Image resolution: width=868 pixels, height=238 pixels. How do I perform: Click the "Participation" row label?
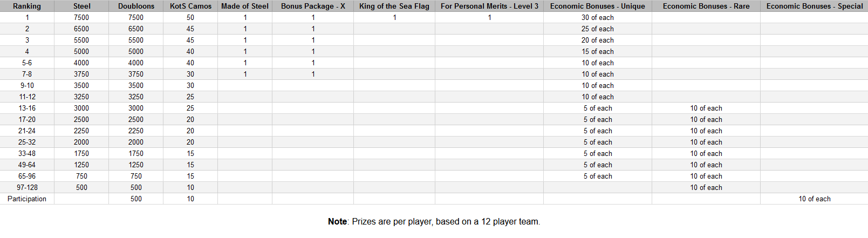pos(27,199)
